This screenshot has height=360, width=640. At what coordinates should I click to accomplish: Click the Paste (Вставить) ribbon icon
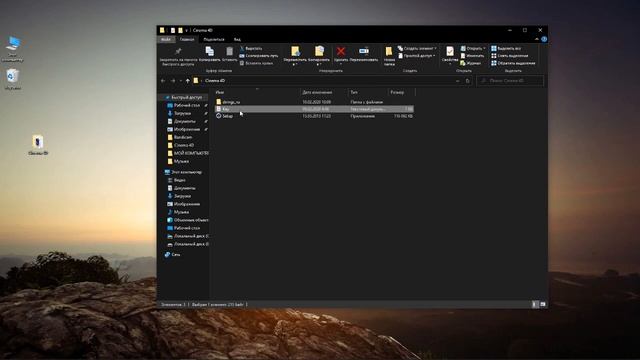point(229,54)
